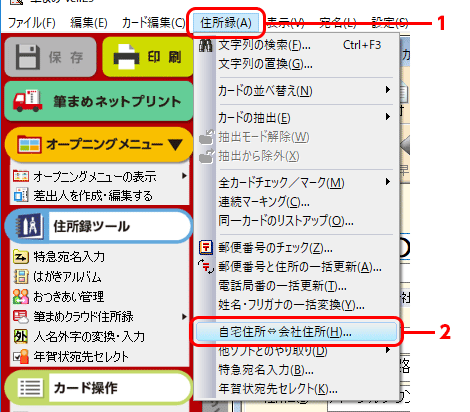
Task: Click the postal mark 〒 icon
Action: [206, 247]
